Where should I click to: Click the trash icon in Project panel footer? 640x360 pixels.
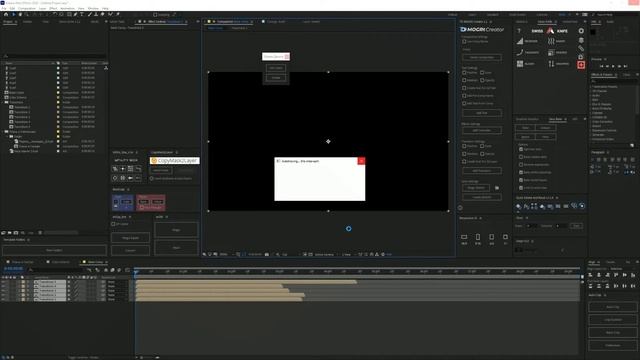[x=40, y=233]
